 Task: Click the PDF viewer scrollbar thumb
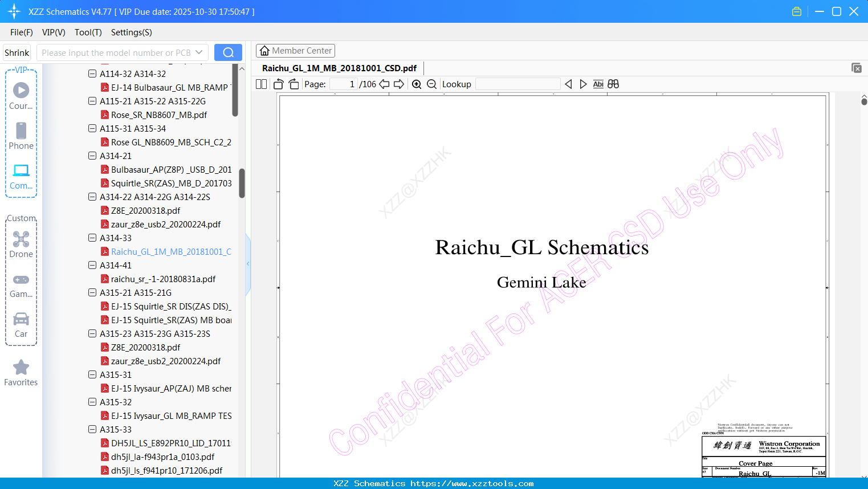click(864, 101)
